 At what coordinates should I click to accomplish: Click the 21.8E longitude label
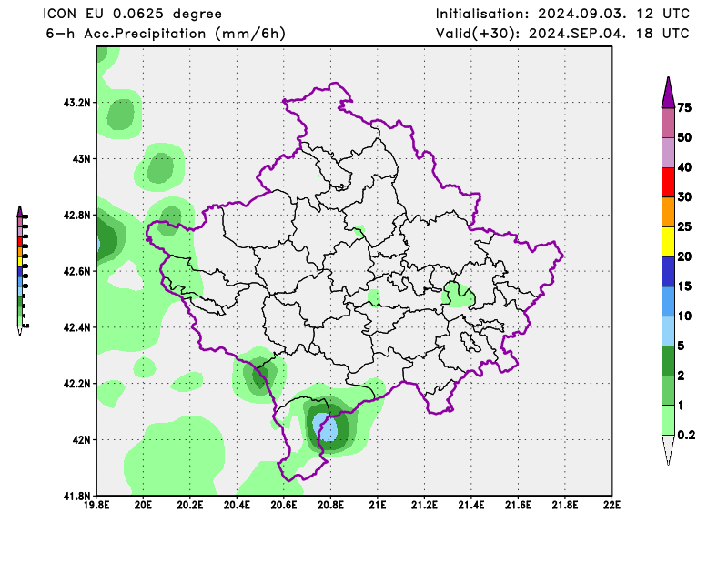pyautogui.click(x=565, y=505)
